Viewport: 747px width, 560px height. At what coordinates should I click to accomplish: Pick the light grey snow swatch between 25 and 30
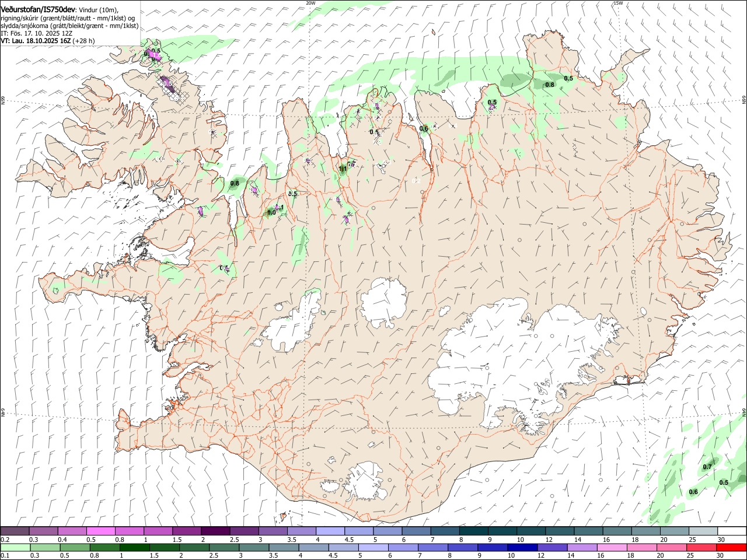(x=703, y=531)
